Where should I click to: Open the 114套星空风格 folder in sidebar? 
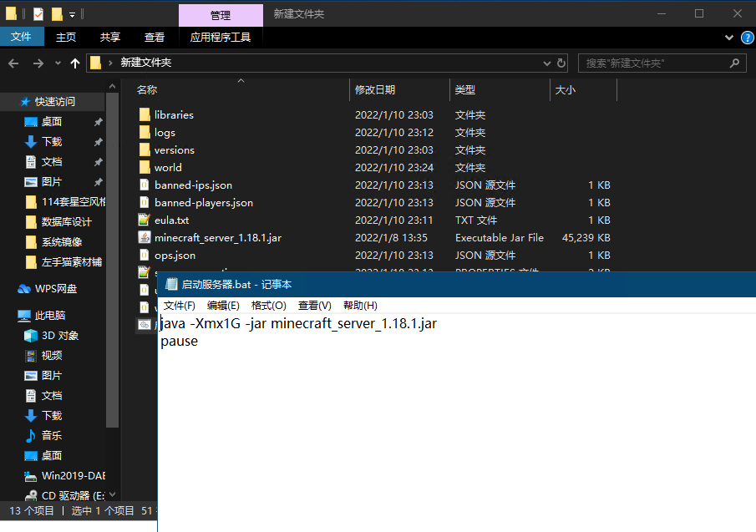click(65, 202)
